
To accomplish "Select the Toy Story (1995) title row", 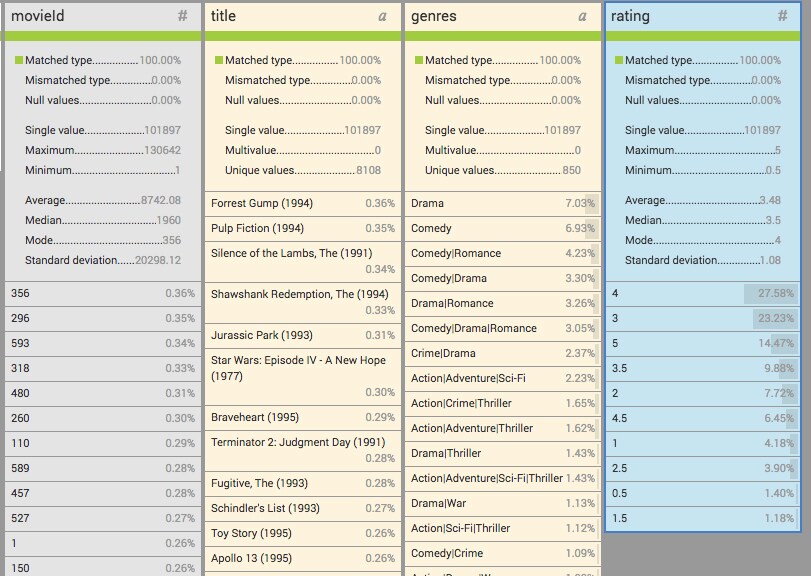I will 302,533.
